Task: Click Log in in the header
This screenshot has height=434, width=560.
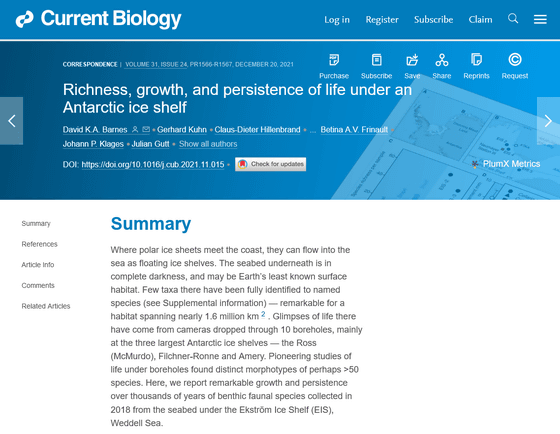Action: 337,19
